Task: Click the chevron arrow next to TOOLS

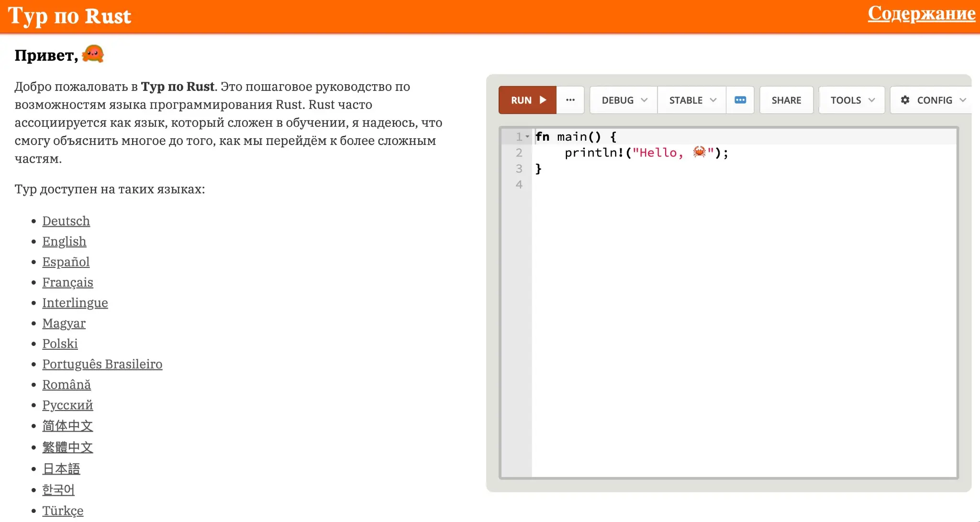Action: [871, 100]
